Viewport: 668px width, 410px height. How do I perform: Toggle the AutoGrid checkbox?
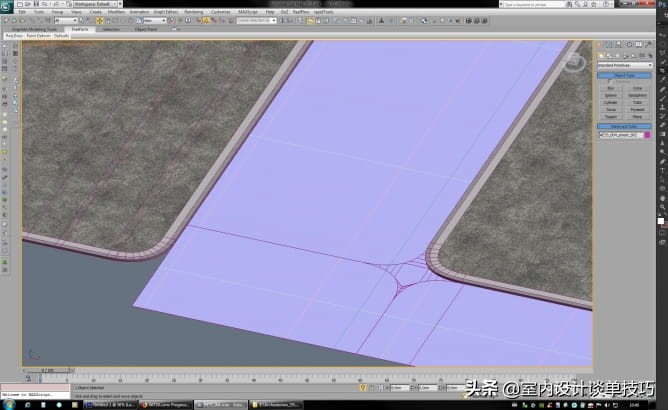[x=611, y=81]
